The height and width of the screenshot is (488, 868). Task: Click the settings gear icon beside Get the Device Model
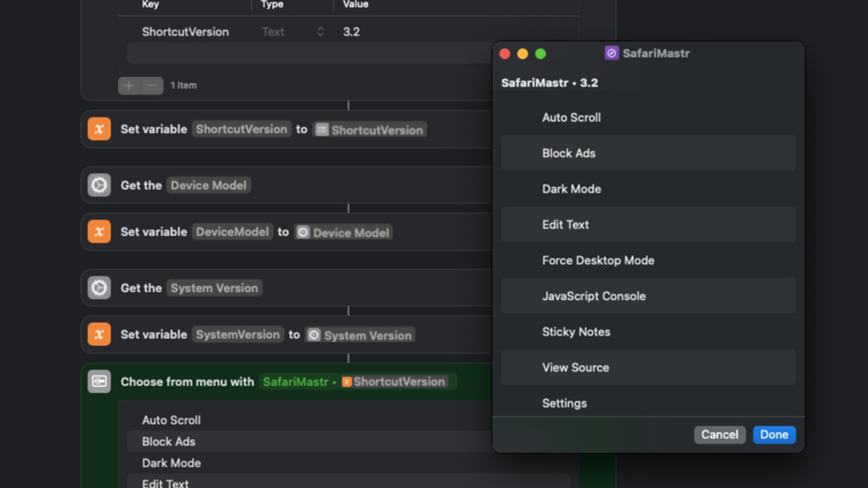coord(99,185)
